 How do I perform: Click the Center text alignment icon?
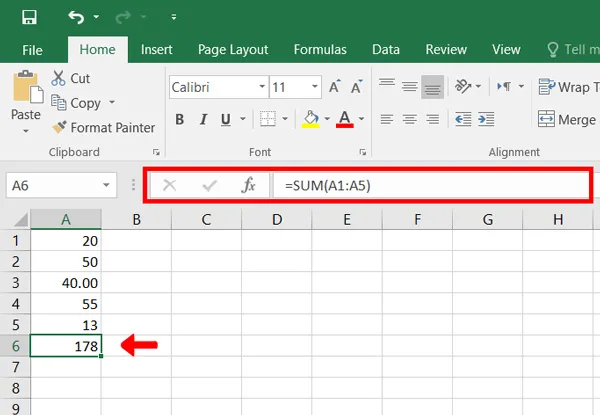(x=409, y=119)
